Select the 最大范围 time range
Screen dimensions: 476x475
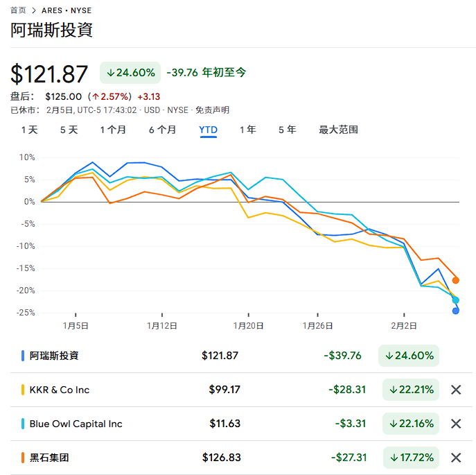338,130
